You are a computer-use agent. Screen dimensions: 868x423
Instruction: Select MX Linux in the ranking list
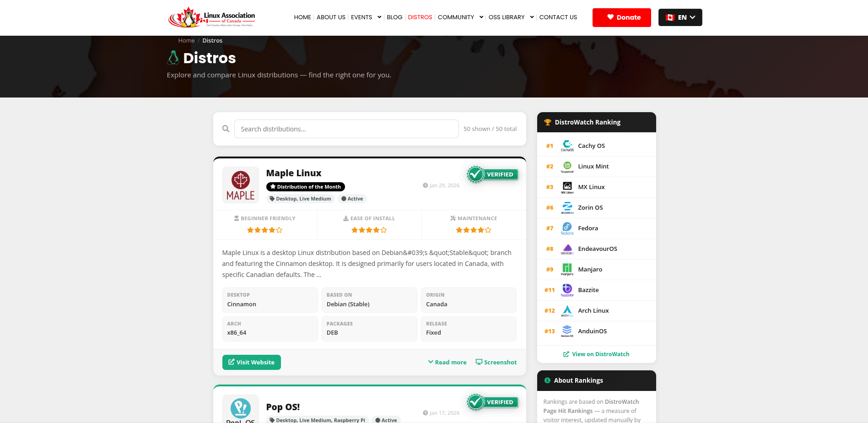pyautogui.click(x=597, y=187)
